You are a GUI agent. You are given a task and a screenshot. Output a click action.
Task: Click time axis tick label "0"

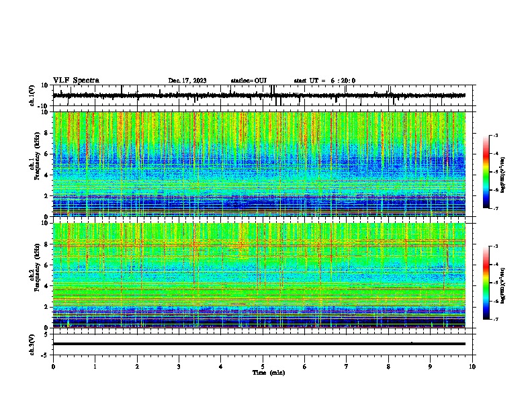pyautogui.click(x=53, y=367)
